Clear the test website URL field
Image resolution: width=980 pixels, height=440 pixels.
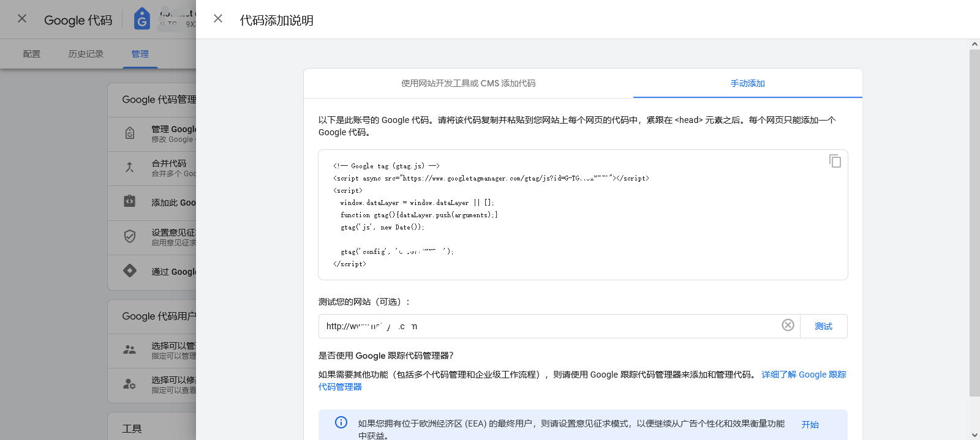coord(788,326)
